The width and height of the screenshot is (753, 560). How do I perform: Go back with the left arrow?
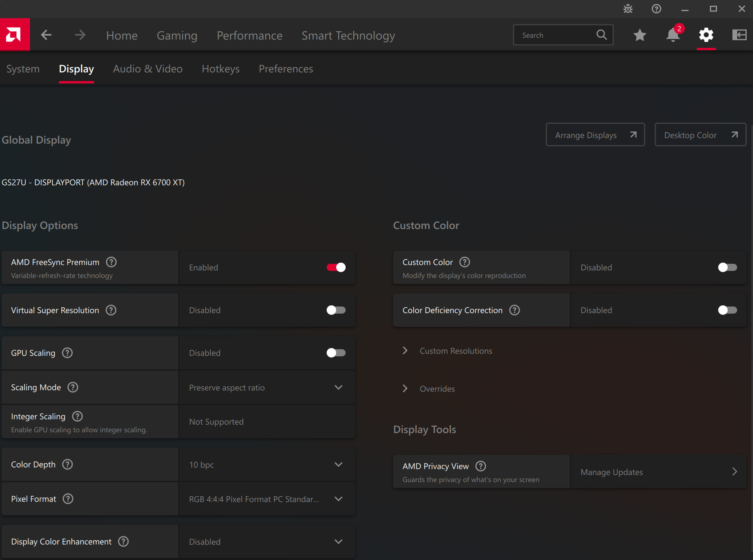coord(46,35)
